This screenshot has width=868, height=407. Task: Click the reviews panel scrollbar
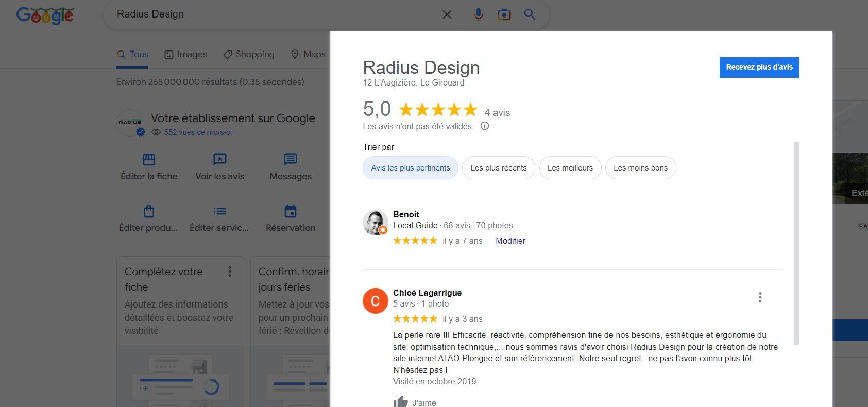click(x=796, y=243)
